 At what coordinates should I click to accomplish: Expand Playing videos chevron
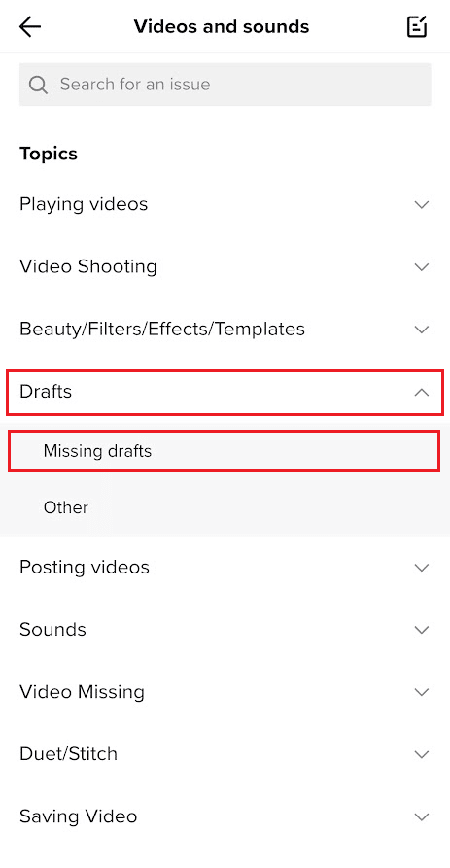click(x=422, y=205)
